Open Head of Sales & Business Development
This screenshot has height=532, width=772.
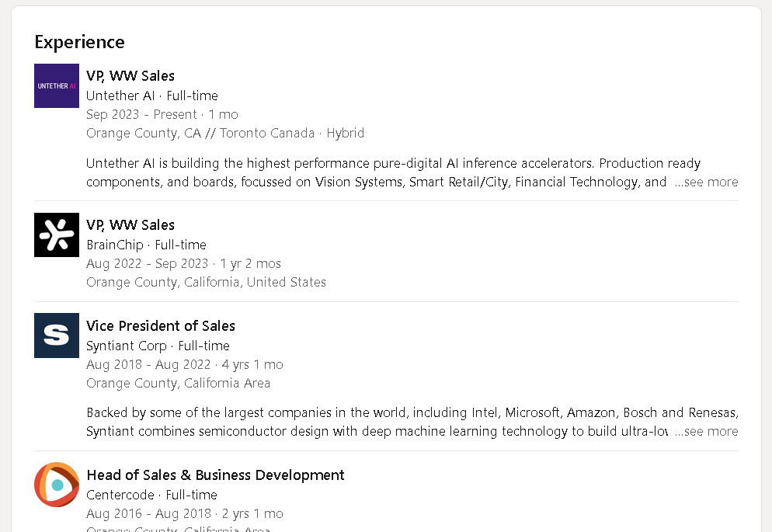(215, 475)
